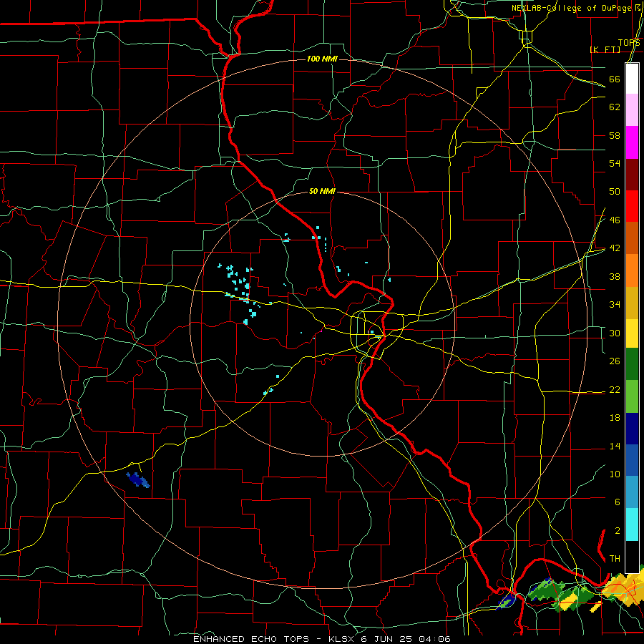Click the dark blue echo blob in the southwest
Image resolution: width=644 pixels, height=644 pixels.
click(138, 479)
